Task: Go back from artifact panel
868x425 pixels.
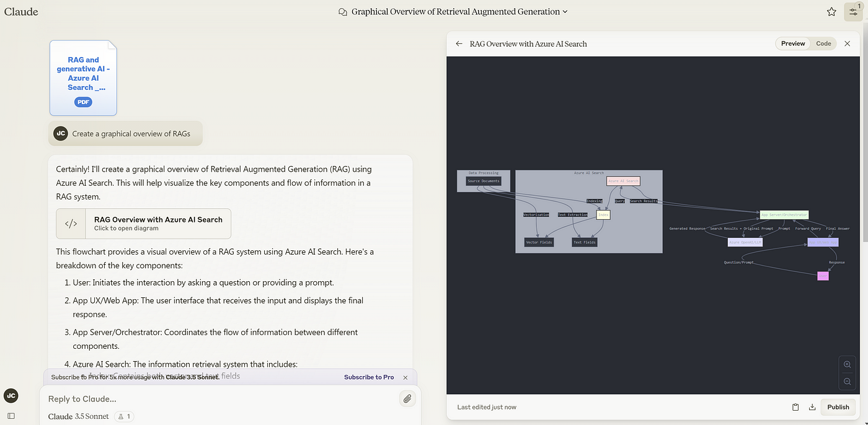Action: click(x=459, y=44)
